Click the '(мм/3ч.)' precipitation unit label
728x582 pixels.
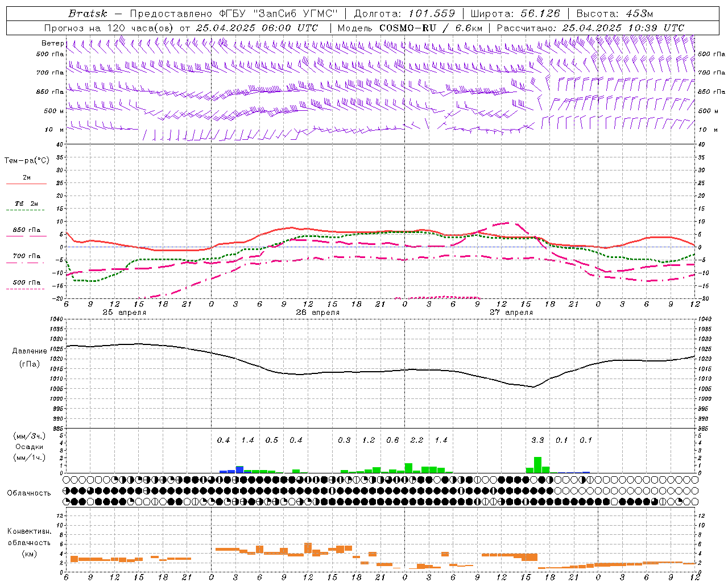[x=29, y=436]
